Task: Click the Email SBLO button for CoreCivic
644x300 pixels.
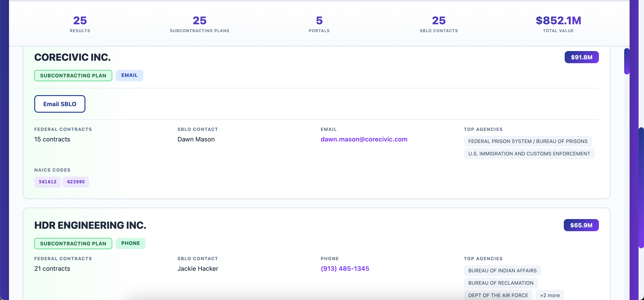Action: pyautogui.click(x=59, y=104)
